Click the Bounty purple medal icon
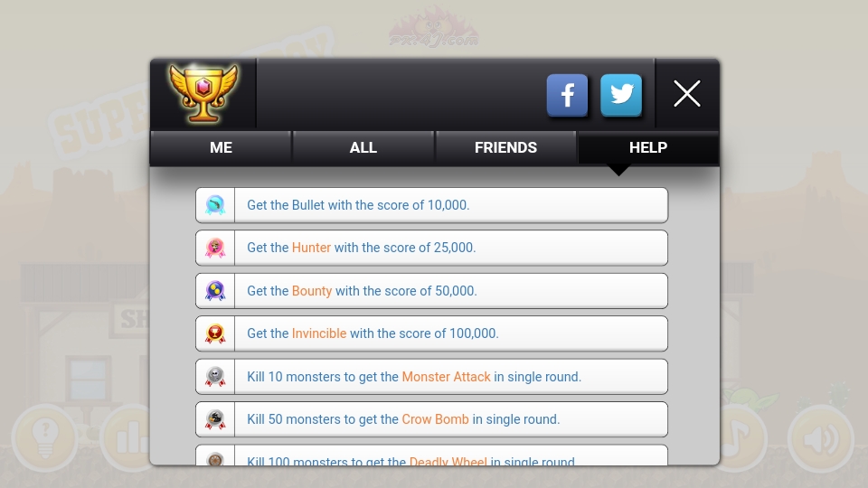The image size is (868, 488). pyautogui.click(x=215, y=291)
